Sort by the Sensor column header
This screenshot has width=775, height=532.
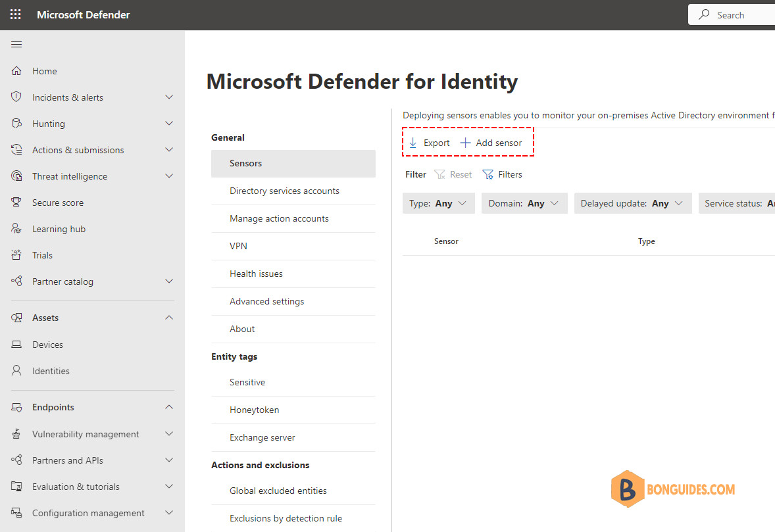(446, 241)
